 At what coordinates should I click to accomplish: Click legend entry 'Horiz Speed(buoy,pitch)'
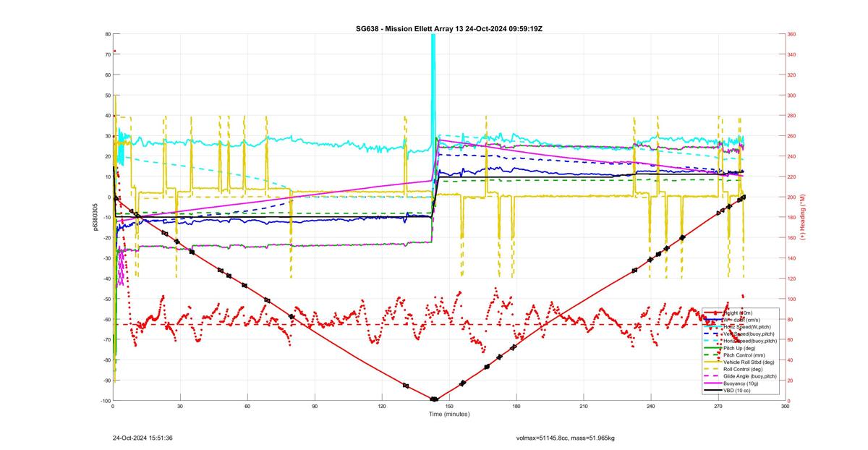pos(750,341)
